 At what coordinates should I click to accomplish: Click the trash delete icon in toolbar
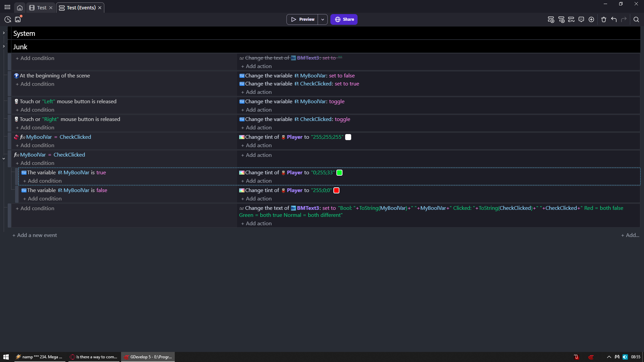(x=604, y=19)
